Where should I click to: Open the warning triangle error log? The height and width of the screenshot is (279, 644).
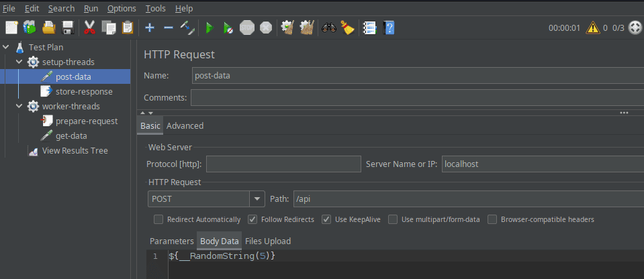592,27
